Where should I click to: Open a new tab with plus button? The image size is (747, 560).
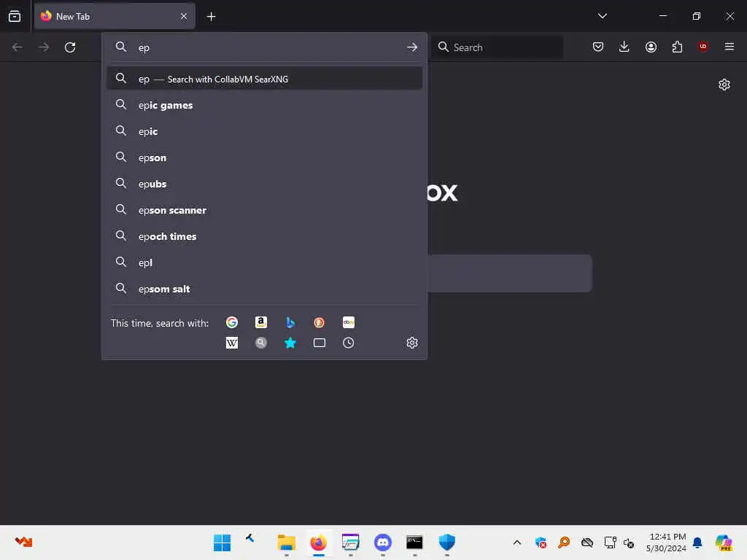click(211, 17)
